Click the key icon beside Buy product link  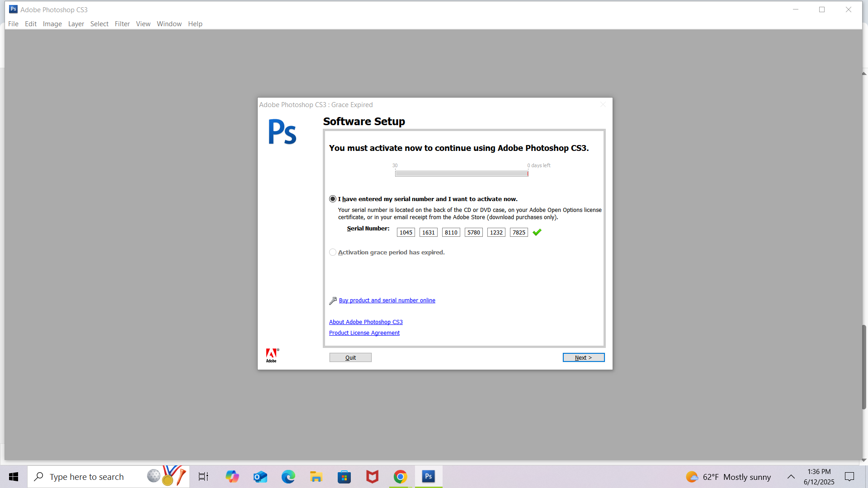(x=333, y=300)
